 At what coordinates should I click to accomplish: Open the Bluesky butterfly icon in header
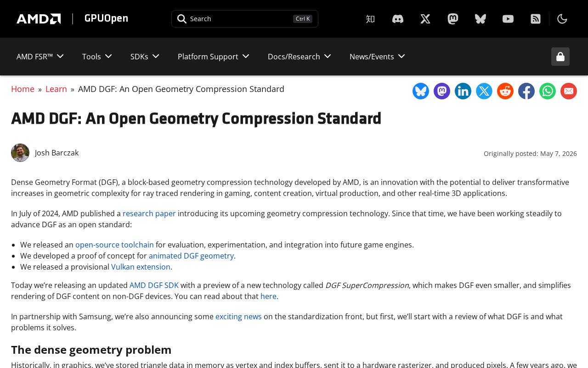[x=481, y=19]
